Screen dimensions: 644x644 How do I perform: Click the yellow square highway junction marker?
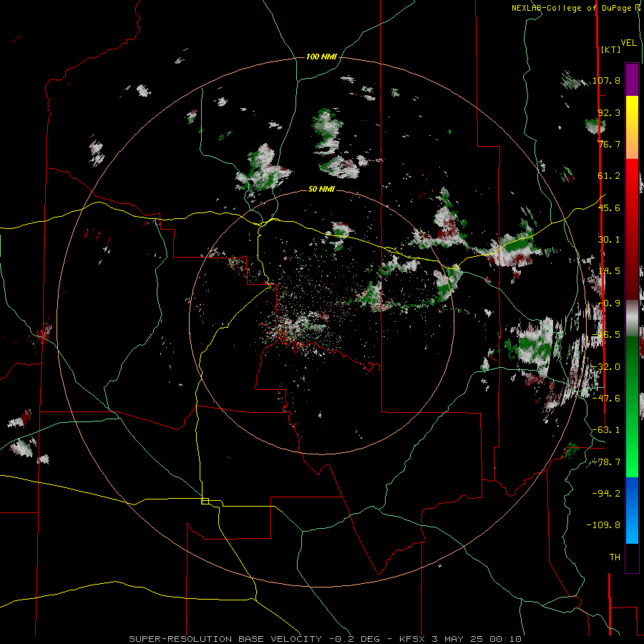[205, 501]
